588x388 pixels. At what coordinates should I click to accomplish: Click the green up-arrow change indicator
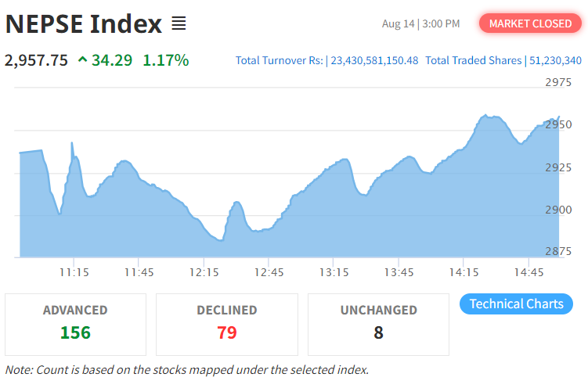click(83, 60)
